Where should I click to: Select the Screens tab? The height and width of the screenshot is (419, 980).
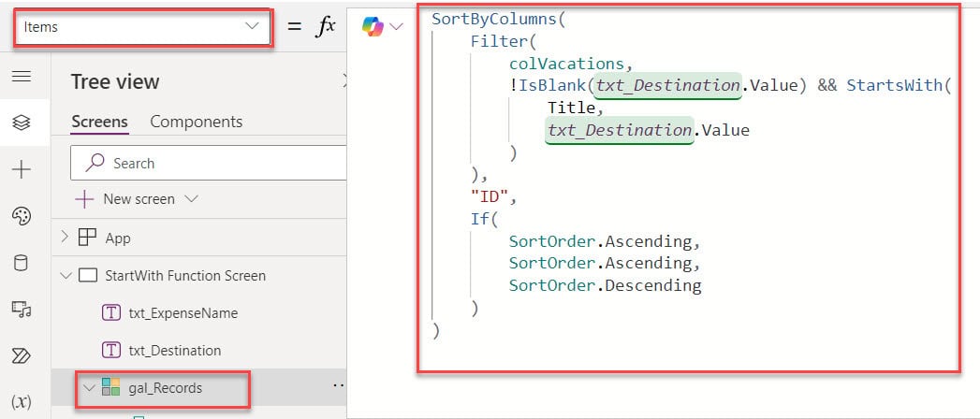[x=99, y=122]
